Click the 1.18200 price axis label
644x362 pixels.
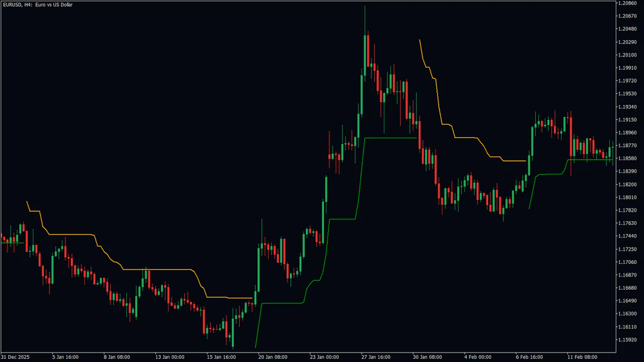(628, 185)
